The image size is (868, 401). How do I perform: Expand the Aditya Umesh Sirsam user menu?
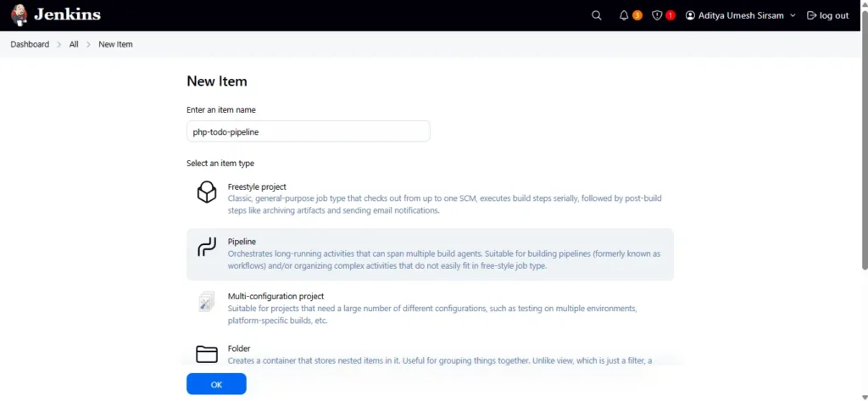[793, 15]
